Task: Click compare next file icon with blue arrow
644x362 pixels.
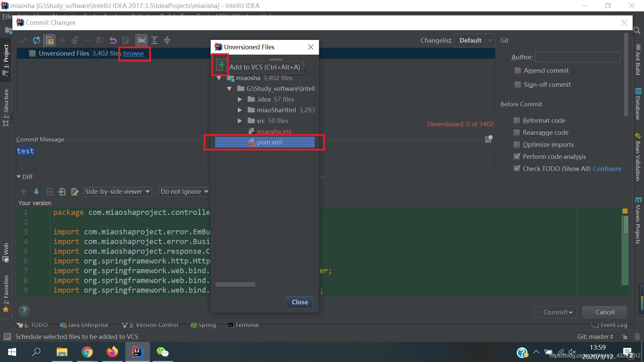Action: (x=62, y=191)
